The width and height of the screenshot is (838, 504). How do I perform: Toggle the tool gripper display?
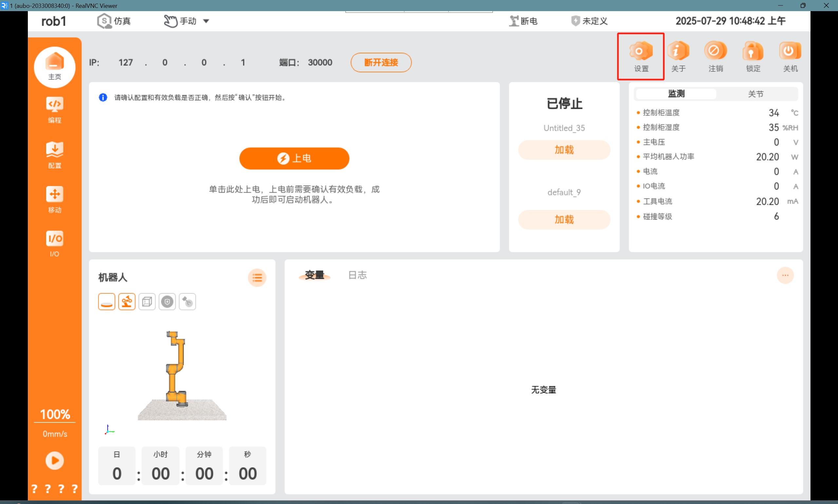pyautogui.click(x=187, y=302)
